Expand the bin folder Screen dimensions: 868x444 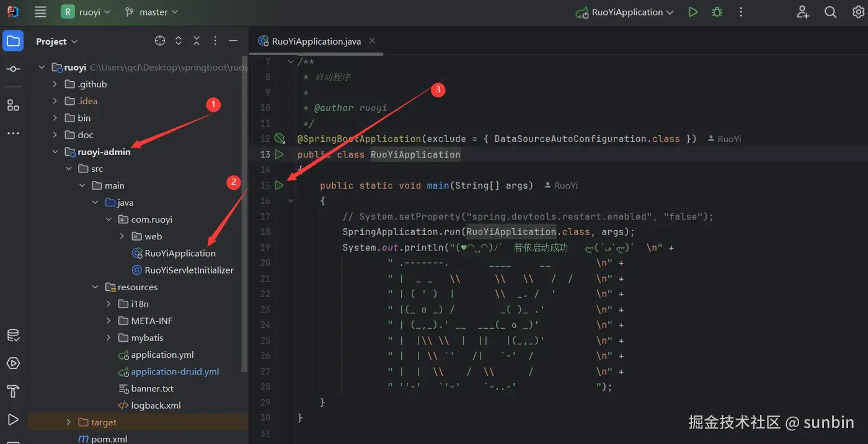(x=55, y=118)
